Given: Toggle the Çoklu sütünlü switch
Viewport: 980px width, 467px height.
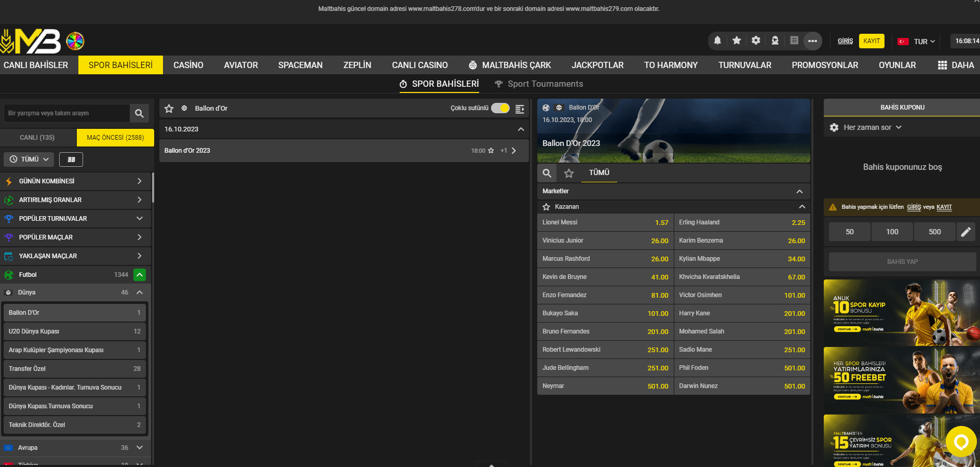Looking at the screenshot, I should [x=500, y=108].
